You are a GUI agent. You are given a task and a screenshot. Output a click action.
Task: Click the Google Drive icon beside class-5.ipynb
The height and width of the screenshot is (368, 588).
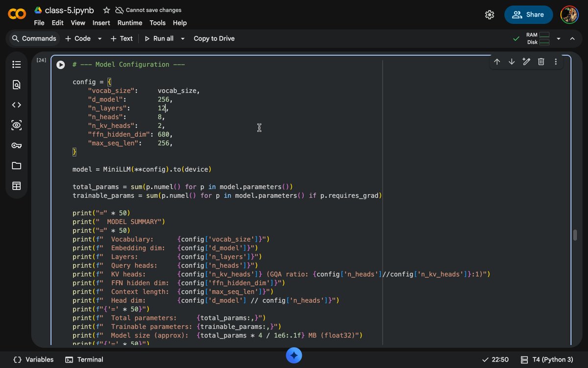tap(38, 10)
